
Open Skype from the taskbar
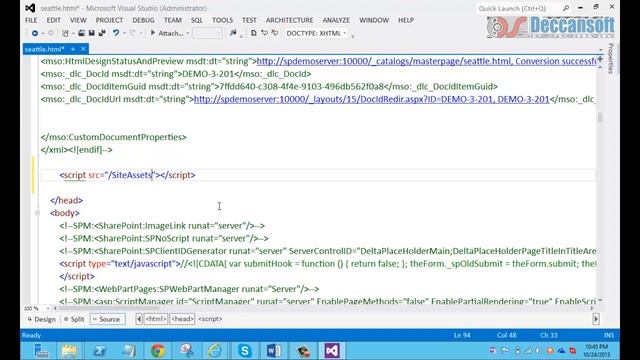pyautogui.click(x=244, y=351)
